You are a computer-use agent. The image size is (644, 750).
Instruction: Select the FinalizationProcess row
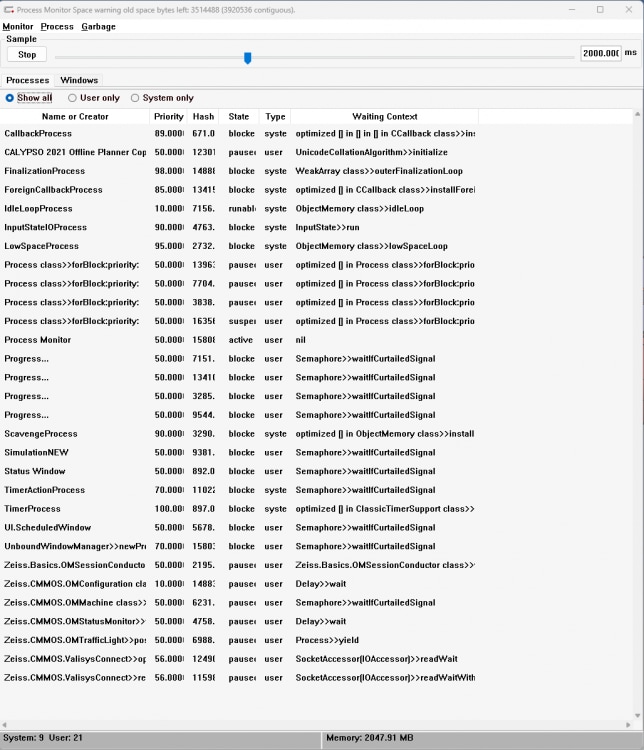tap(239, 171)
